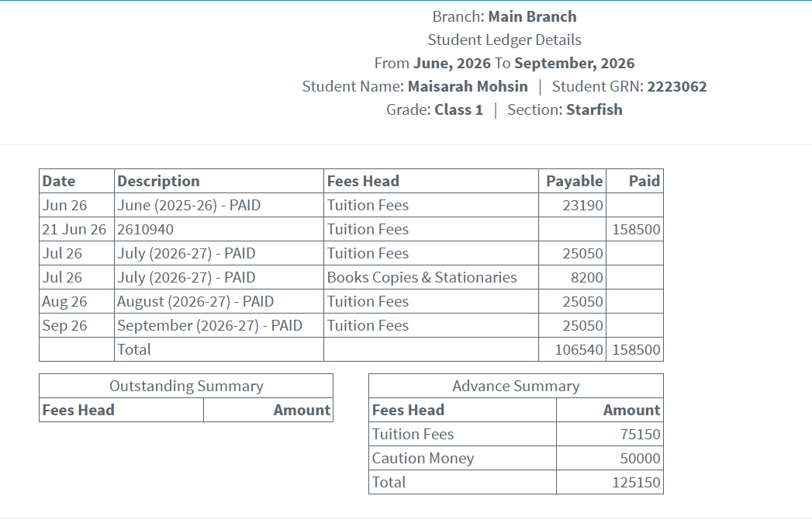Click the Tuition Fees advance amount 75150
Viewport: 812px width, 527px height.
(x=640, y=434)
